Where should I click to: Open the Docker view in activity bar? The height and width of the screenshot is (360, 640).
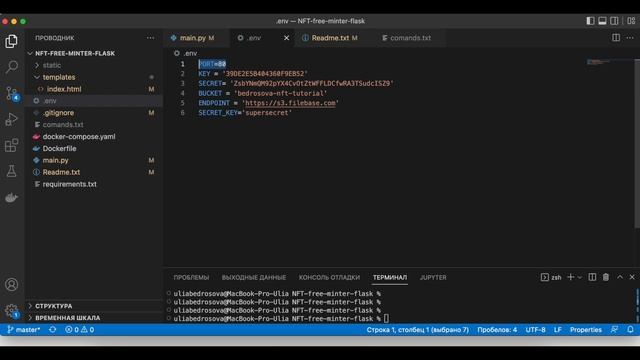pos(11,198)
